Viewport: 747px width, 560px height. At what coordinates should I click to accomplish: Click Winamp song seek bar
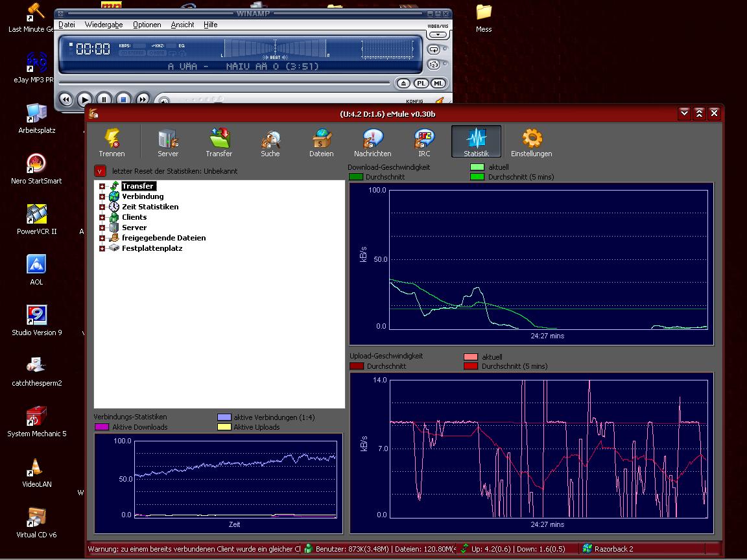click(224, 83)
